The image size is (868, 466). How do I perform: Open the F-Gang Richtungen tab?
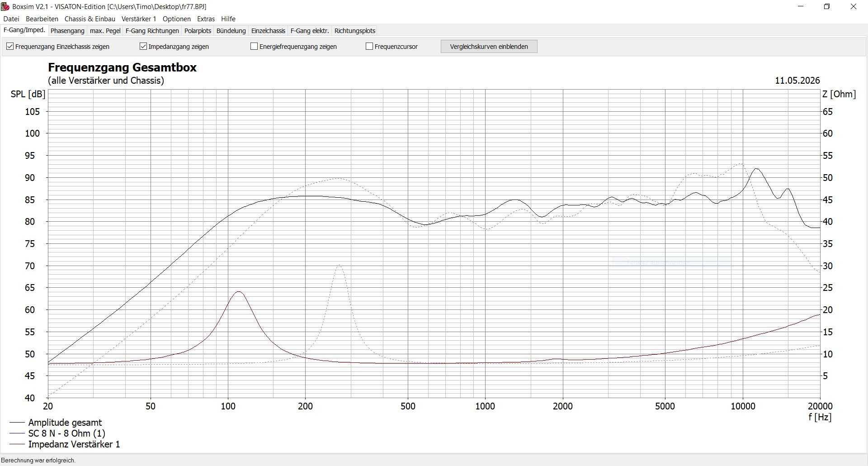152,31
